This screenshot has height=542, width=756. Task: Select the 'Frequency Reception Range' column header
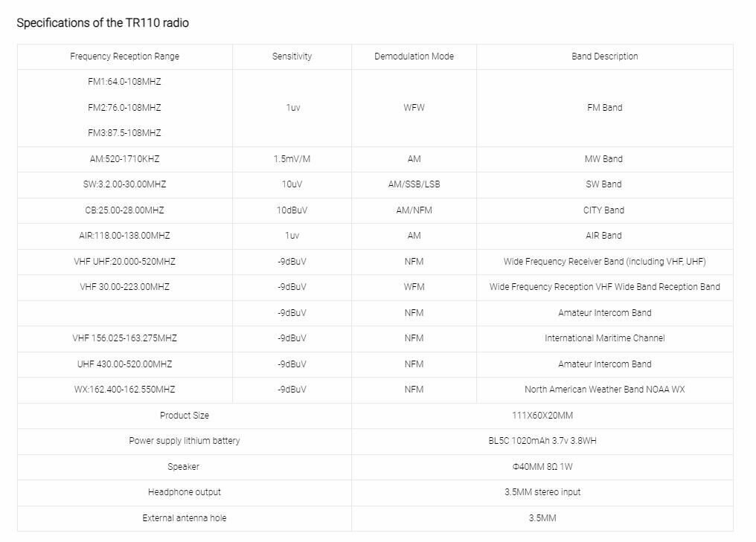pos(124,57)
